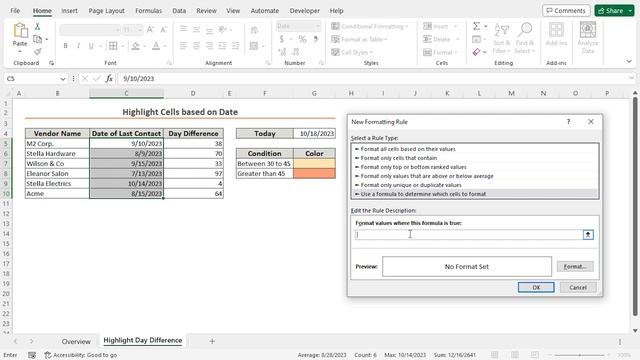Click the Format Painter brush icon

38,51
